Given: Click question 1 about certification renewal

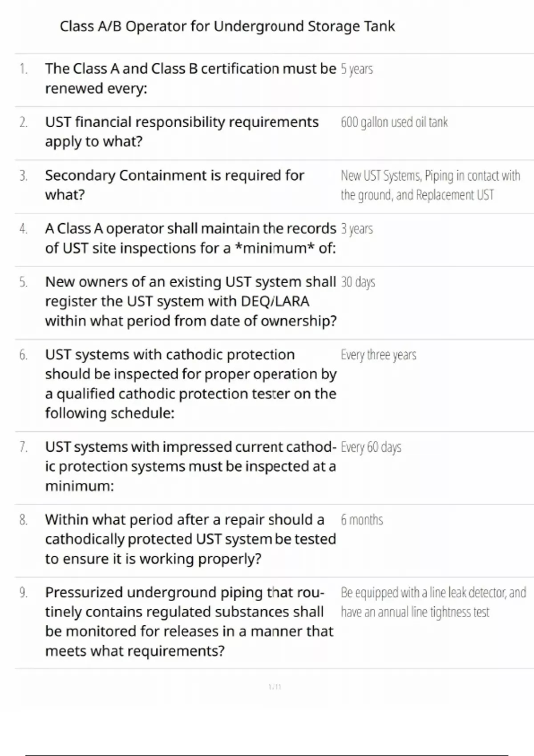Looking at the screenshot, I should pyautogui.click(x=190, y=78).
